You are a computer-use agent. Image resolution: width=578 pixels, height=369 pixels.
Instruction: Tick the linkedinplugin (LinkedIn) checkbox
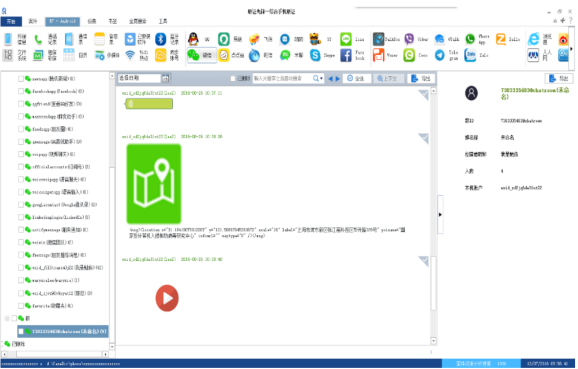pos(21,217)
